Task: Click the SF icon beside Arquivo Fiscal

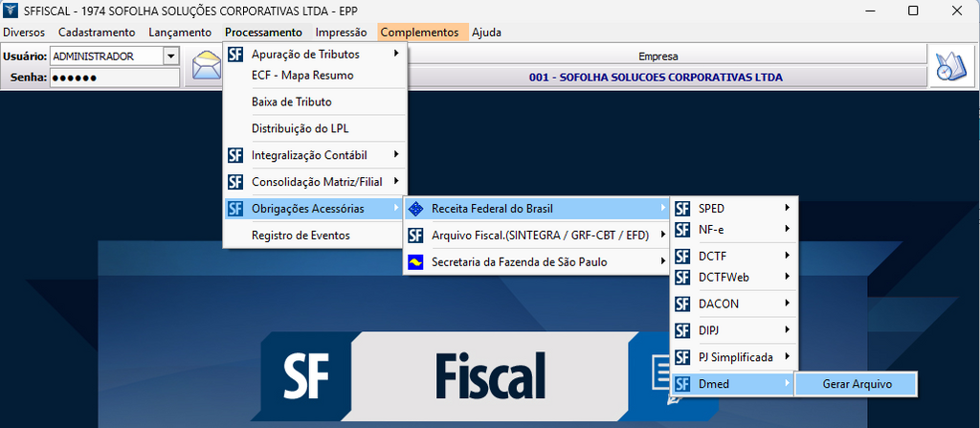Action: click(x=415, y=235)
